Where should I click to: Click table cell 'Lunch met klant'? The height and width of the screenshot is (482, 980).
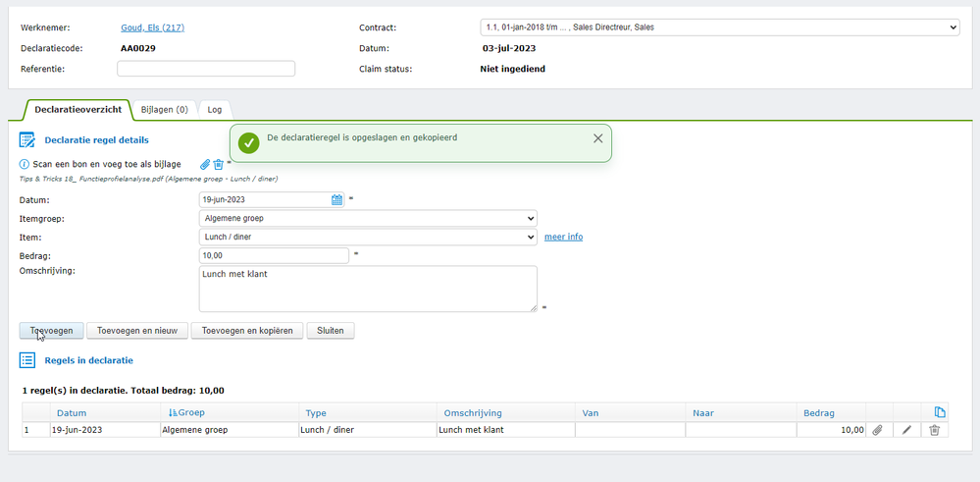pyautogui.click(x=505, y=430)
